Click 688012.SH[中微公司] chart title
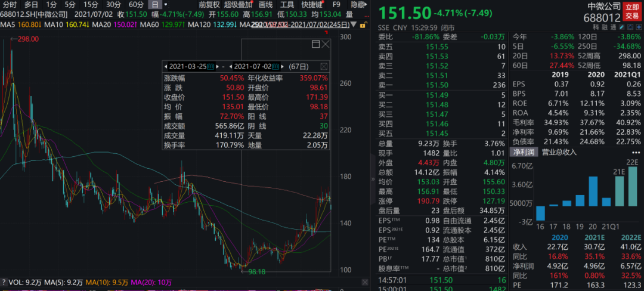This screenshot has height=291, width=644. pos(33,14)
